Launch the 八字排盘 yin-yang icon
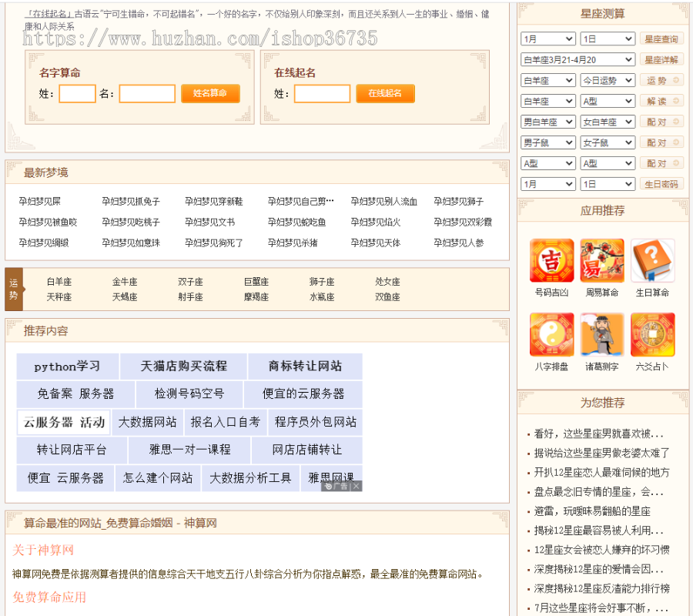 (551, 334)
